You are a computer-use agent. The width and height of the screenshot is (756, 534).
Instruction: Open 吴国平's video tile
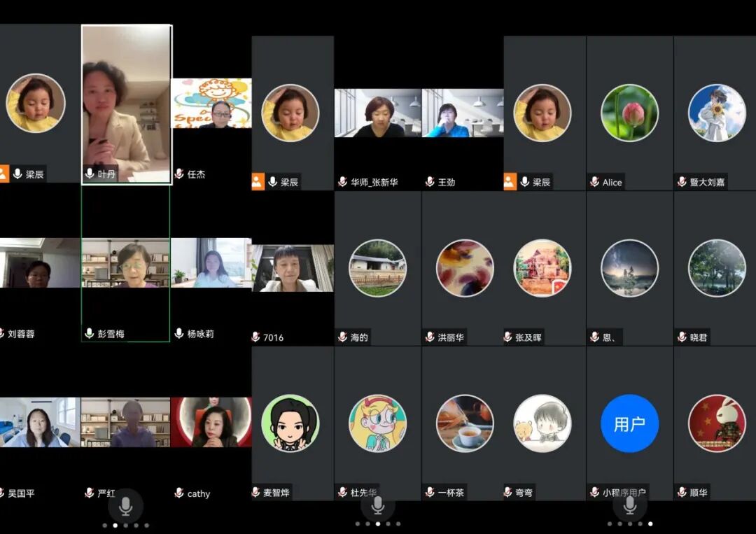pos(40,422)
